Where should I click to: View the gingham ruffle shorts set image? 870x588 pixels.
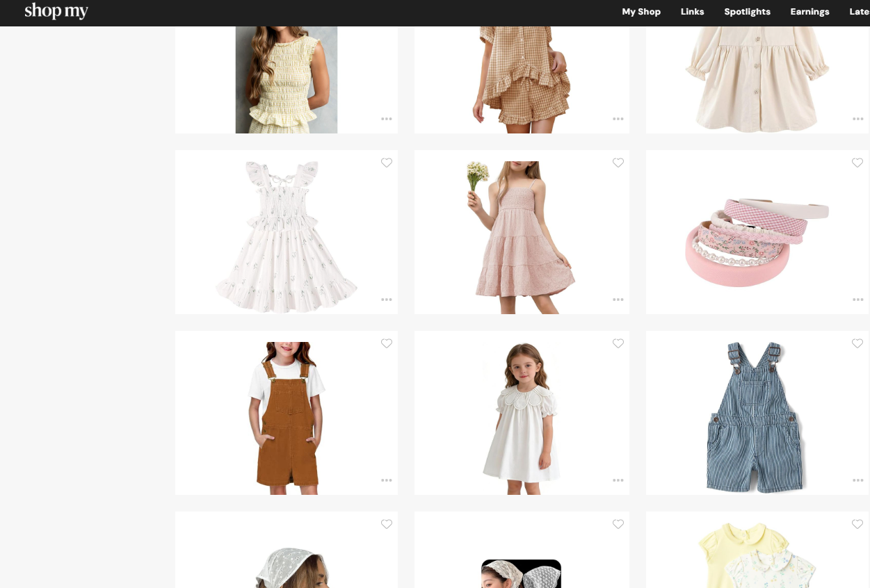522,80
